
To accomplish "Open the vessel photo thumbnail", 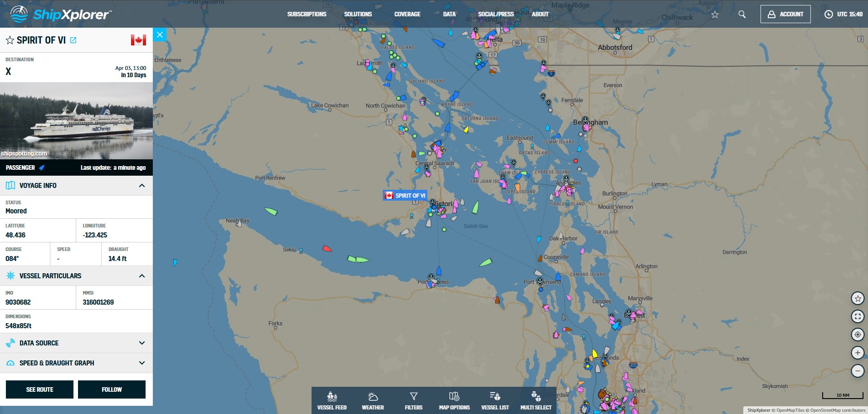I will click(x=76, y=121).
